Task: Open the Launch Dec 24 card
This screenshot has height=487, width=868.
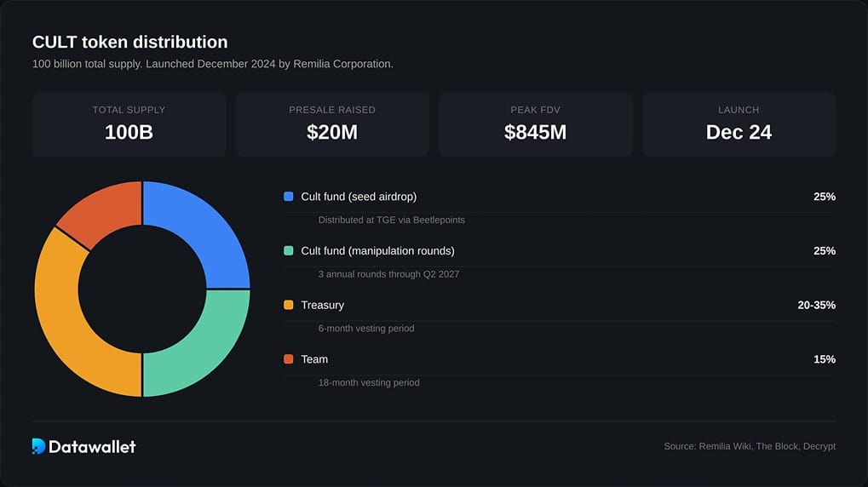Action: coord(739,124)
